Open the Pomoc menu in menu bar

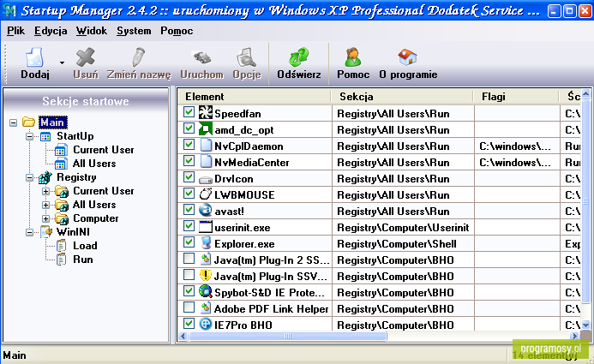click(x=177, y=31)
